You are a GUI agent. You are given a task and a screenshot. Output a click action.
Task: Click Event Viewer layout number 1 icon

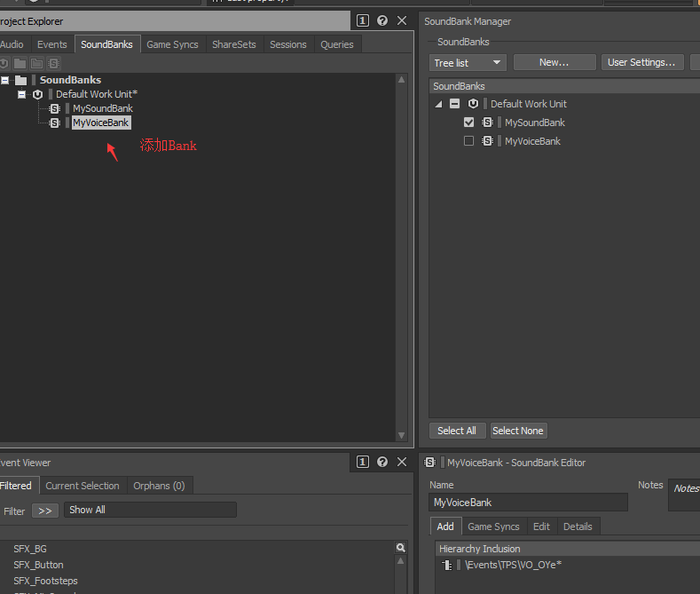coord(363,462)
